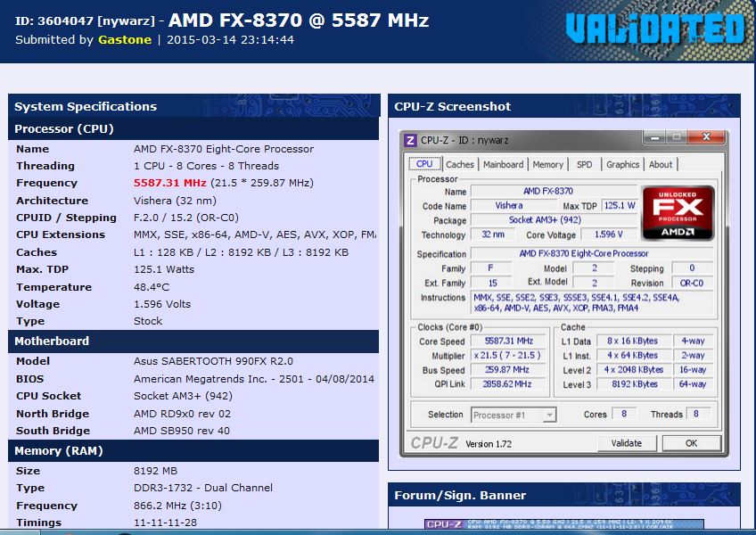The image size is (756, 535).
Task: Click the ID: 3604047 [nywarz] text
Action: (x=86, y=21)
